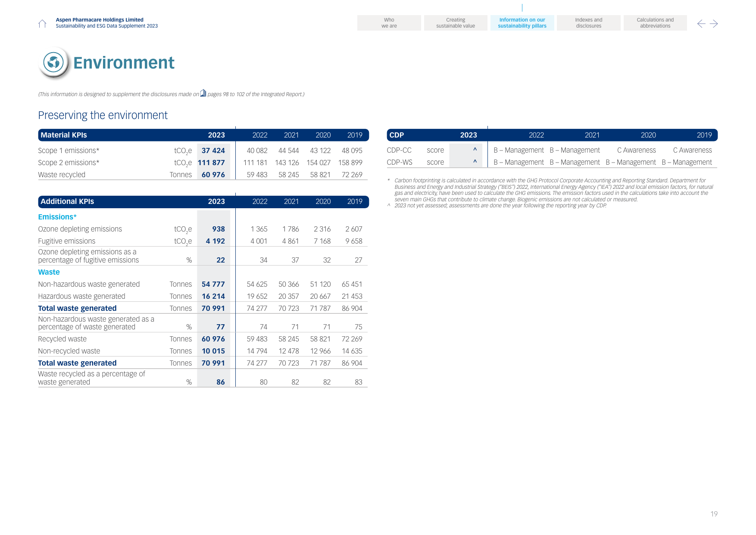This screenshot has width=756, height=535.
Task: Click 'pages 98 to 102' report reference
Action: [x=226, y=94]
